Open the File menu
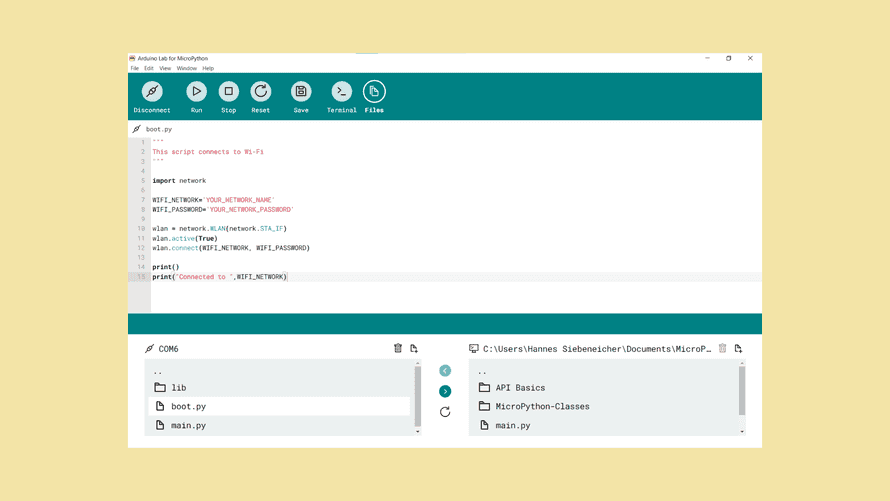The height and width of the screenshot is (501, 890). coord(135,69)
